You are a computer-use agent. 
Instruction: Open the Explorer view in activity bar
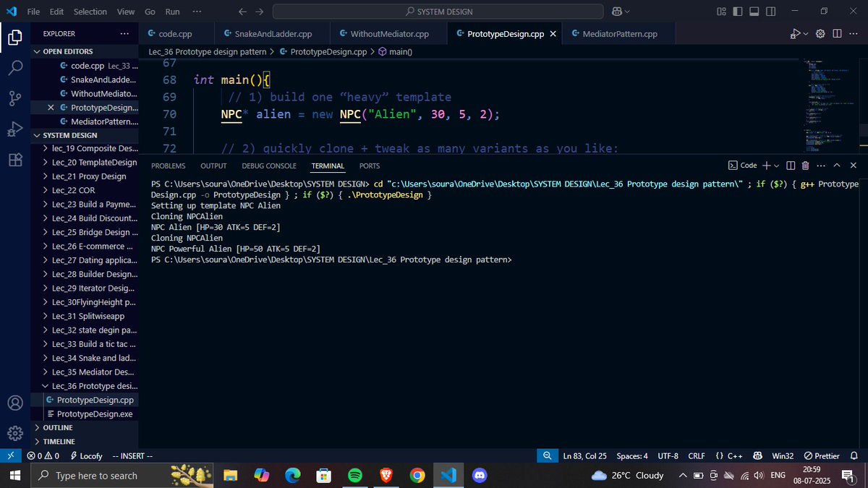coord(14,38)
